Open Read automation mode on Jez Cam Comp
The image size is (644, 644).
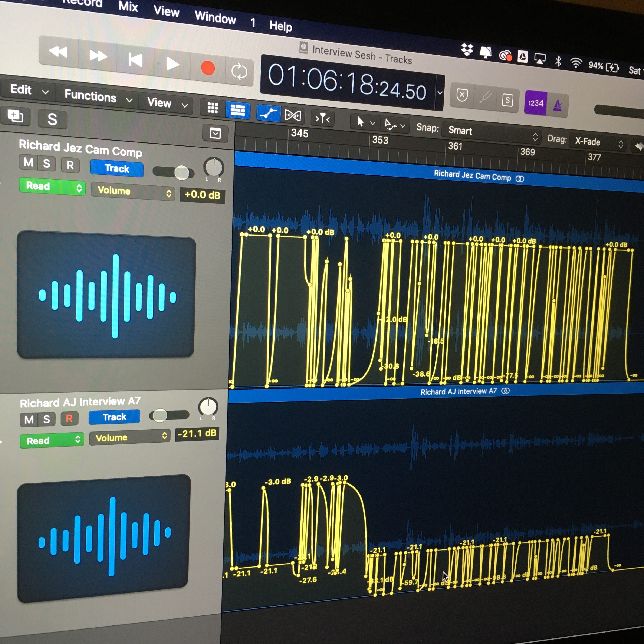pyautogui.click(x=52, y=186)
